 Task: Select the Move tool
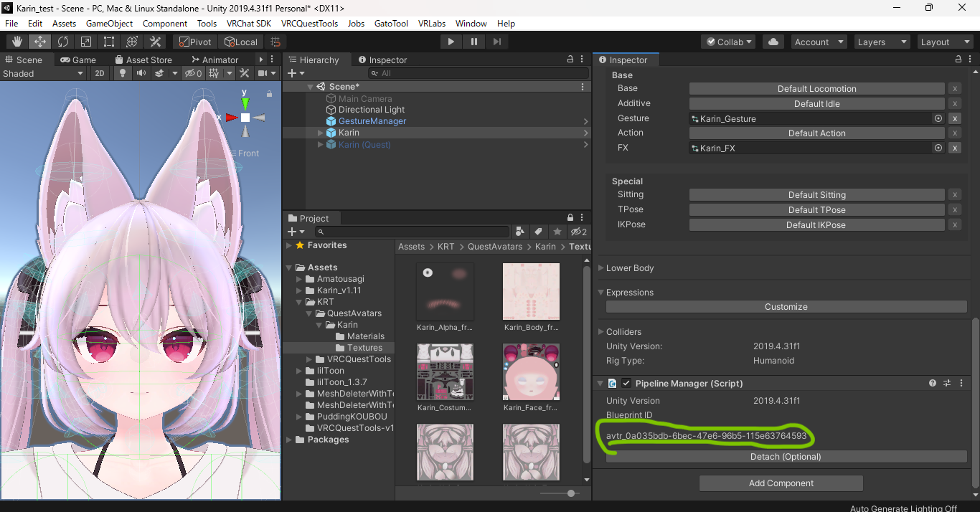pyautogui.click(x=39, y=42)
